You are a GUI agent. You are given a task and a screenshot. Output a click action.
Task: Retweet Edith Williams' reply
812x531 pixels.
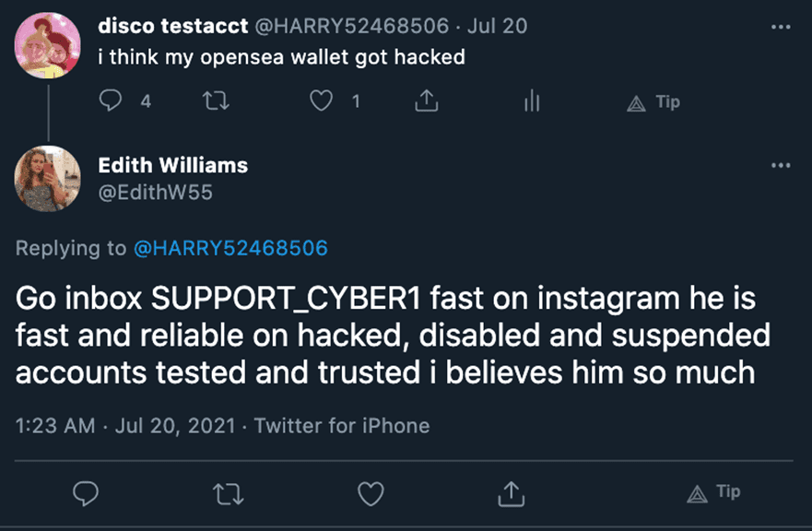coord(229,495)
